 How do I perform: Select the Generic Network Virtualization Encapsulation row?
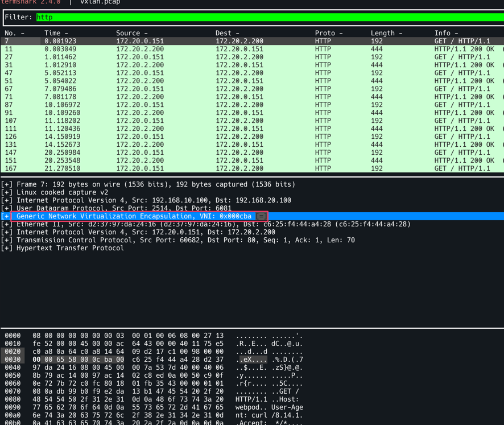click(134, 216)
